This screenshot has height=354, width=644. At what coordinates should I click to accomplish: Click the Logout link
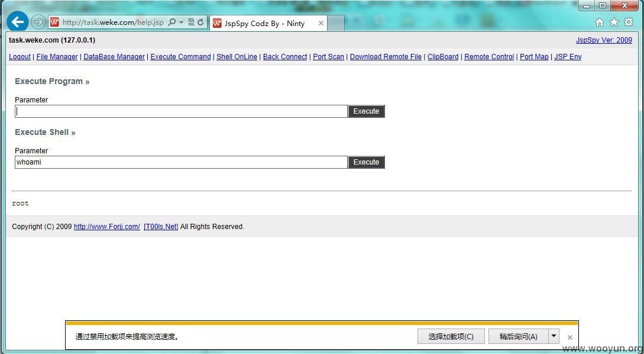(x=20, y=57)
